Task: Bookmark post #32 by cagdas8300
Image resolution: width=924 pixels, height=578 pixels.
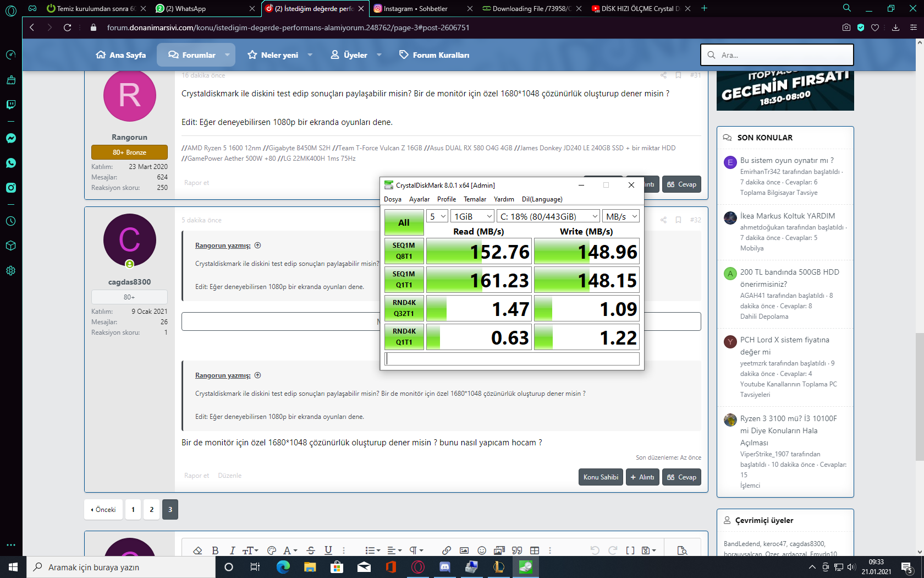Action: coord(678,220)
